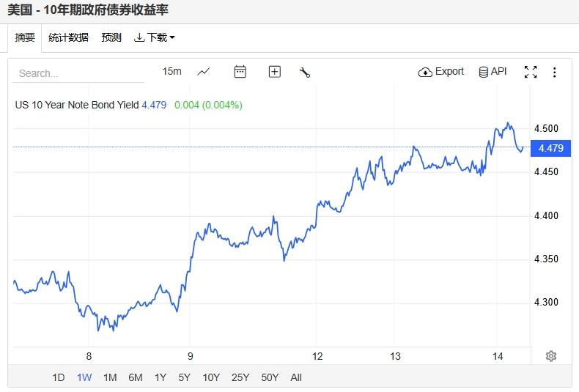Open the wrench chart tools icon
579x392 pixels.
(305, 73)
